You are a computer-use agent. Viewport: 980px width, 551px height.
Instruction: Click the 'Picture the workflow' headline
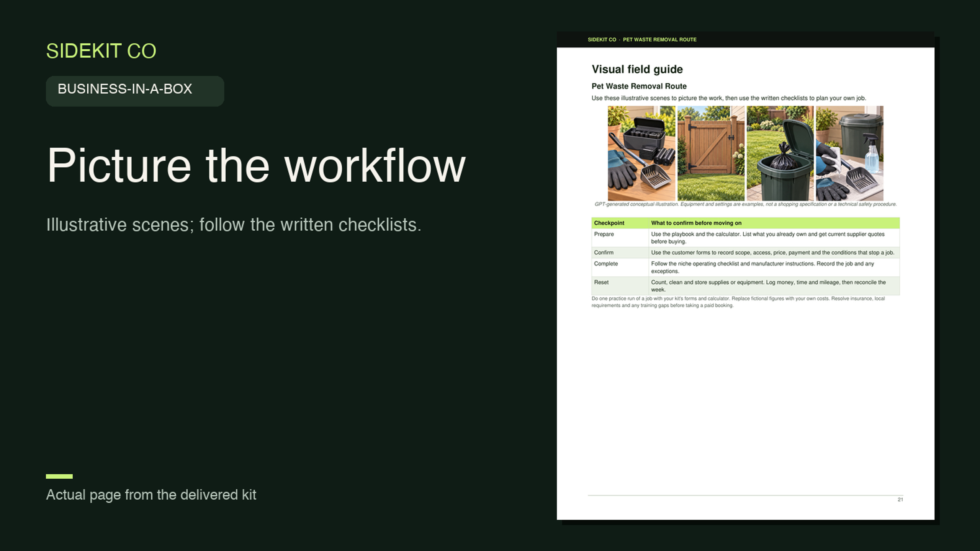click(x=256, y=166)
